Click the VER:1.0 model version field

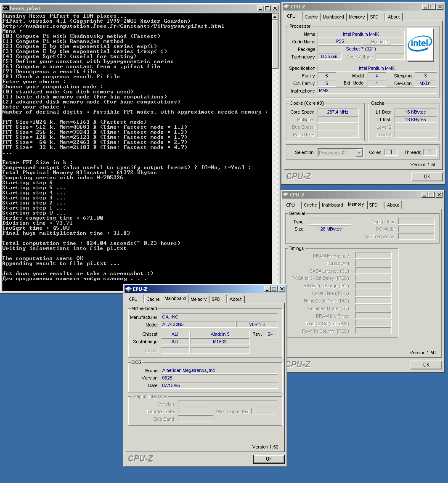coord(257,324)
